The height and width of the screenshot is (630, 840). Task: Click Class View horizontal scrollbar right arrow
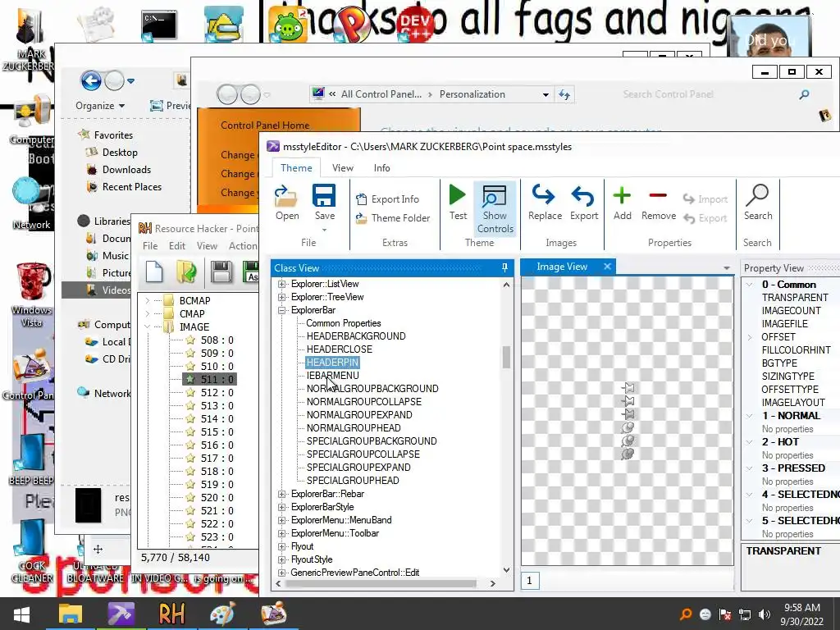[493, 583]
